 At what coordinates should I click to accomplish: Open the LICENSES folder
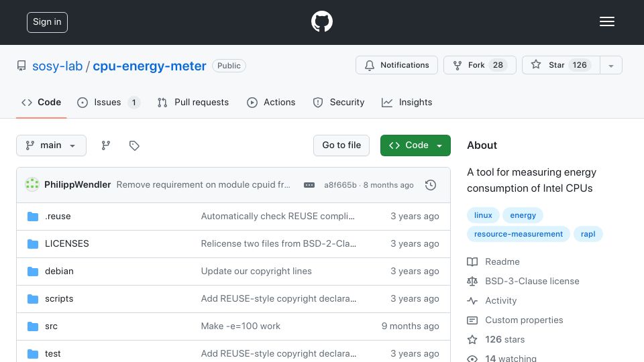[x=67, y=244]
